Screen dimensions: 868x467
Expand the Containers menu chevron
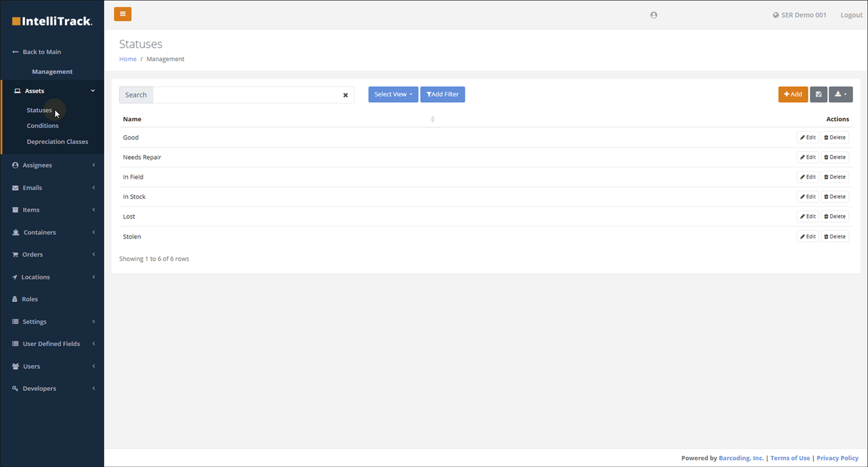click(x=94, y=232)
